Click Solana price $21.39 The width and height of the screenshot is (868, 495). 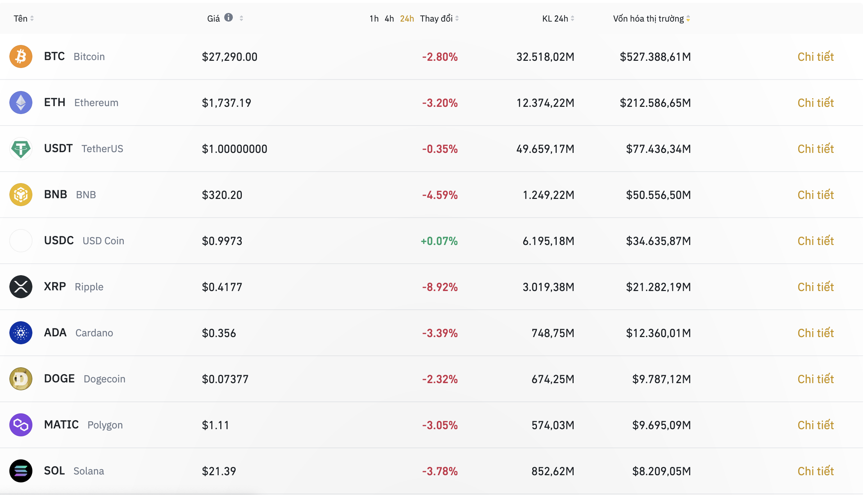[x=219, y=471]
